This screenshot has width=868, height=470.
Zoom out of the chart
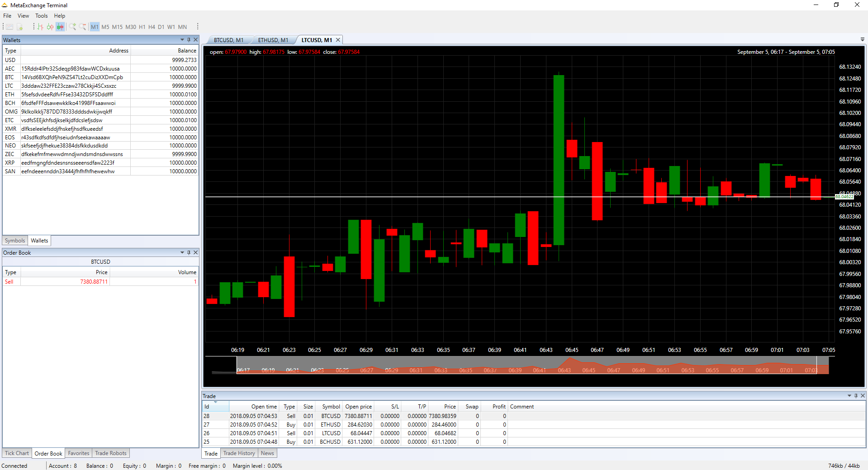tap(82, 27)
